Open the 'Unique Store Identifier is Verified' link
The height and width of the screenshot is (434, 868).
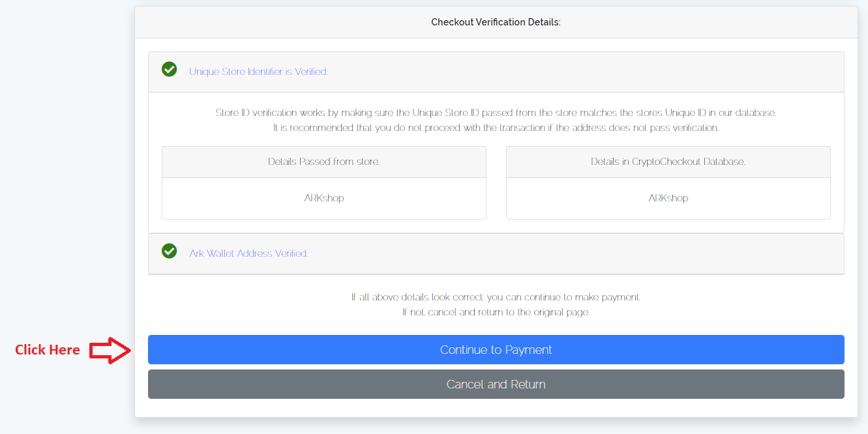point(258,72)
